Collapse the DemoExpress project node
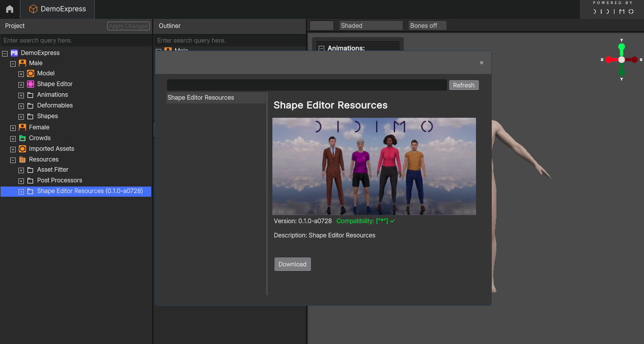Image resolution: width=644 pixels, height=344 pixels. click(5, 53)
